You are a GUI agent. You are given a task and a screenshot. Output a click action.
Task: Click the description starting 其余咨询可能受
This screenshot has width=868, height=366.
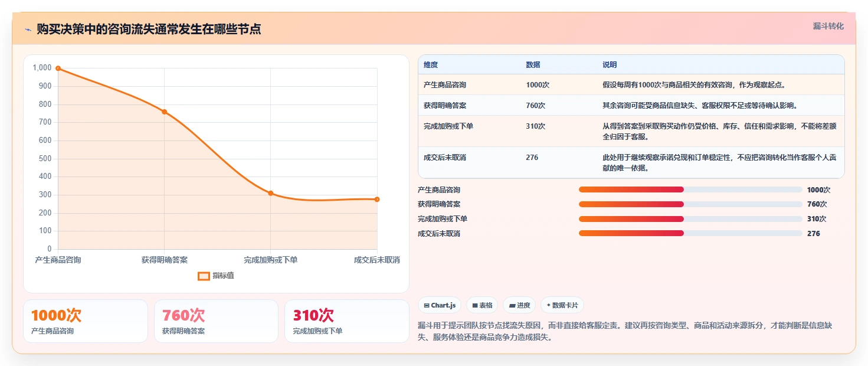point(700,106)
